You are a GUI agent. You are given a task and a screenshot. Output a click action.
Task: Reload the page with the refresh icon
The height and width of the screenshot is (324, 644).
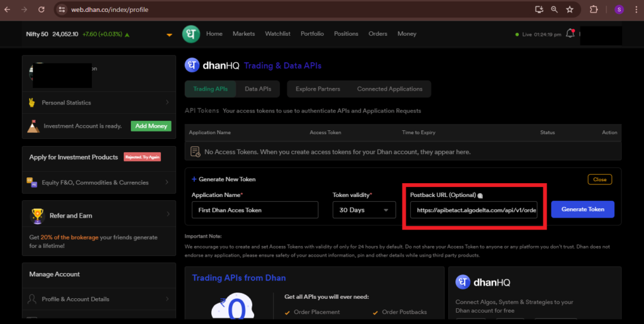(x=41, y=9)
